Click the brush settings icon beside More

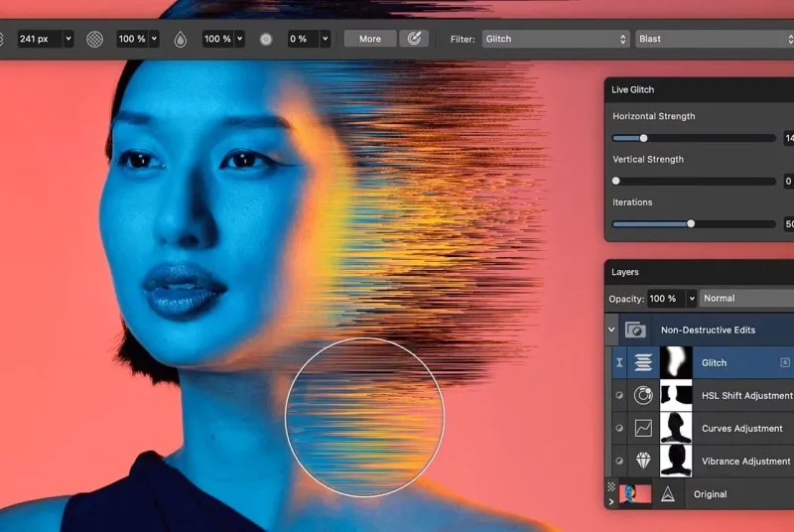[414, 39]
